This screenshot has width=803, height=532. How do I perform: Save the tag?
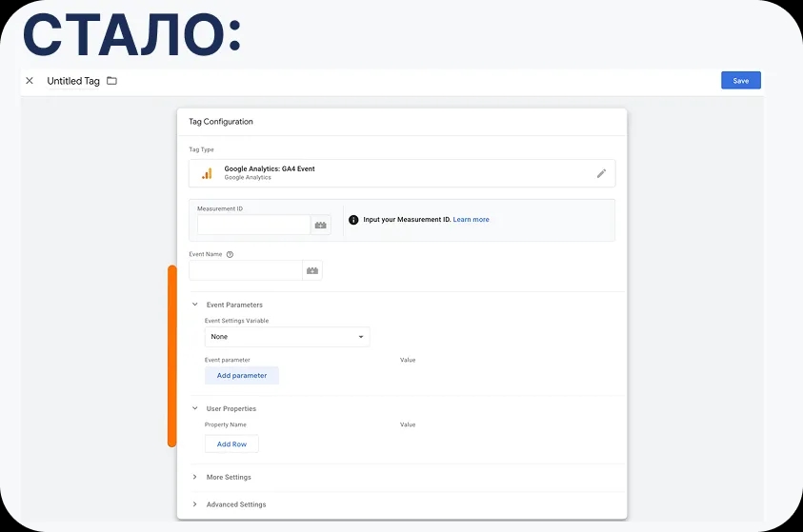pos(740,80)
